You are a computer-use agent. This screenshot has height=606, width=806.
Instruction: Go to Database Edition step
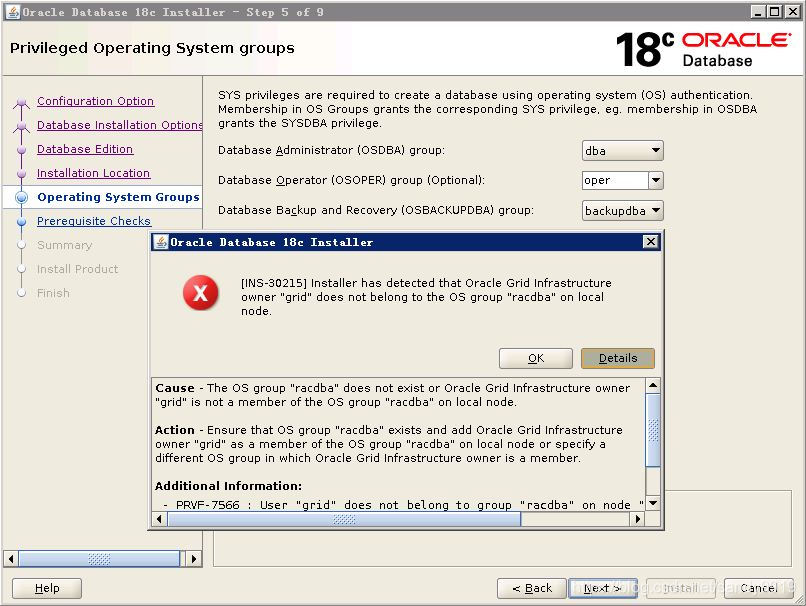(85, 149)
